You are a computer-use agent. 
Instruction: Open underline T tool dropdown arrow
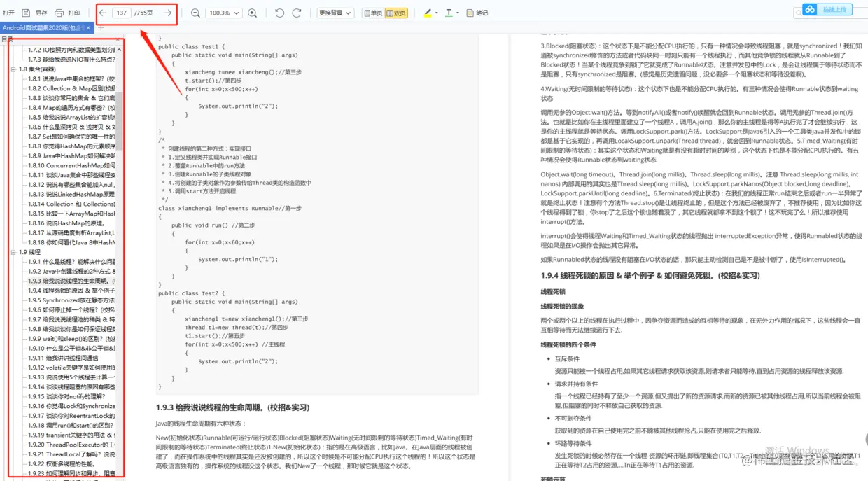tap(457, 13)
